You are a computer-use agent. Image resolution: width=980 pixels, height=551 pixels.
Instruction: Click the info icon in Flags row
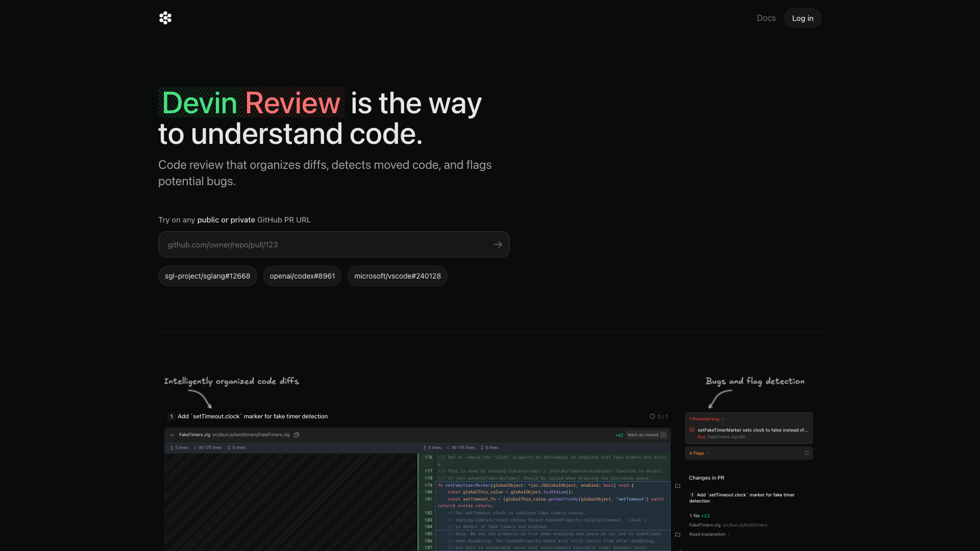coord(806,453)
